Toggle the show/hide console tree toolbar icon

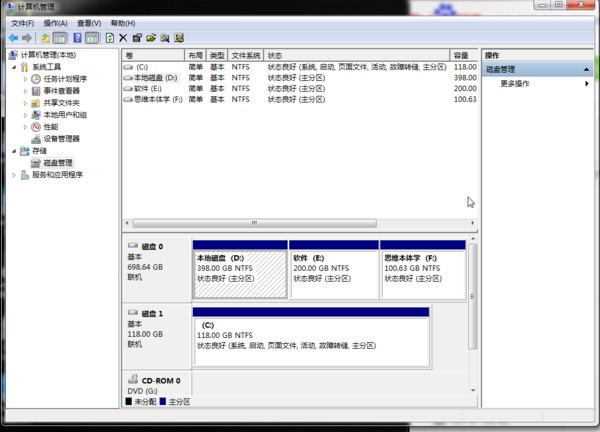coord(60,38)
